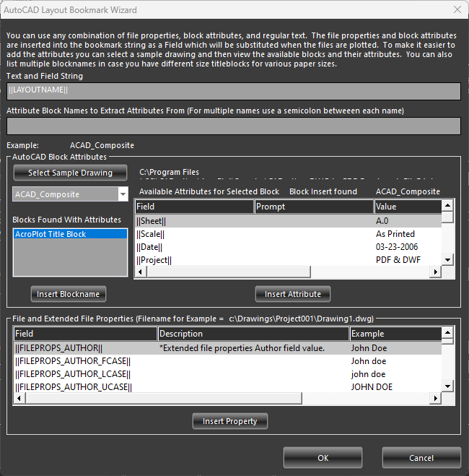Click the Select Sample Drawing button
The height and width of the screenshot is (476, 469).
point(70,173)
